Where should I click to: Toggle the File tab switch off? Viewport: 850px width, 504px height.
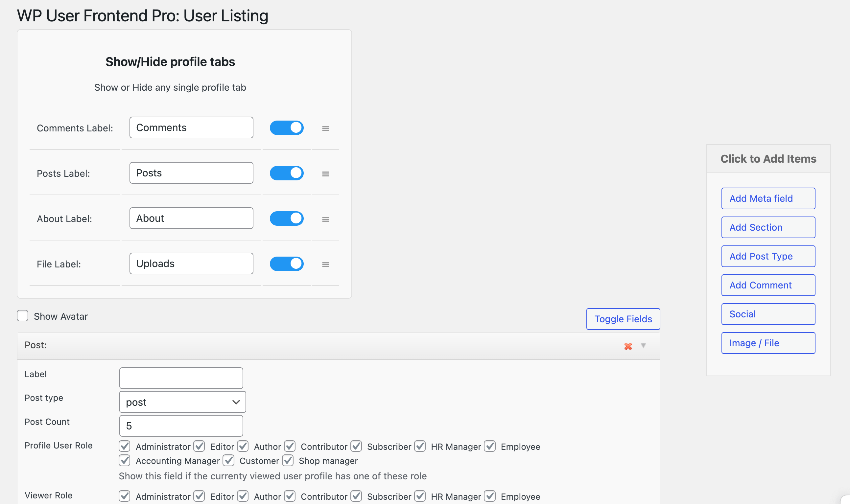pyautogui.click(x=286, y=264)
